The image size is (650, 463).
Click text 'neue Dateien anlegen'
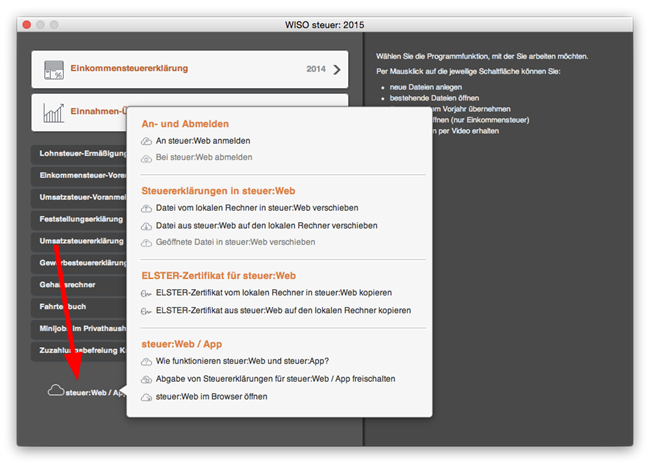tap(426, 87)
